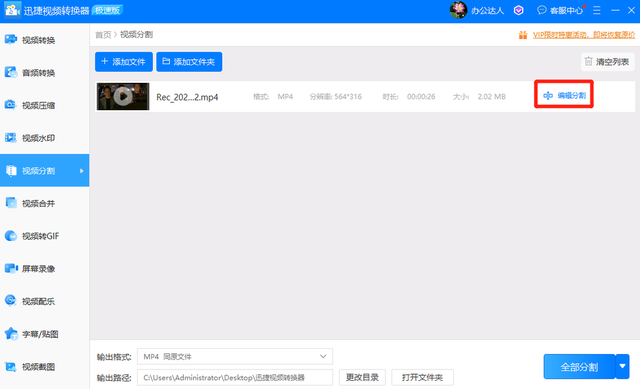Click the split icon beside 编辑分割
This screenshot has height=389, width=640.
pyautogui.click(x=548, y=96)
